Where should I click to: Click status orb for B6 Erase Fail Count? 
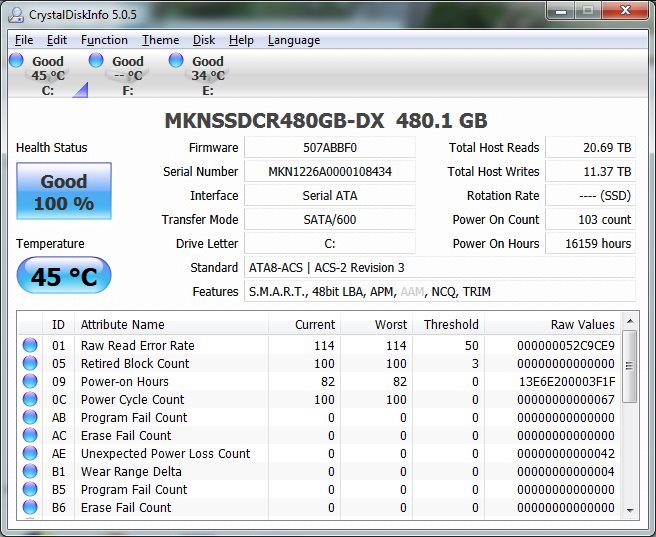point(30,507)
